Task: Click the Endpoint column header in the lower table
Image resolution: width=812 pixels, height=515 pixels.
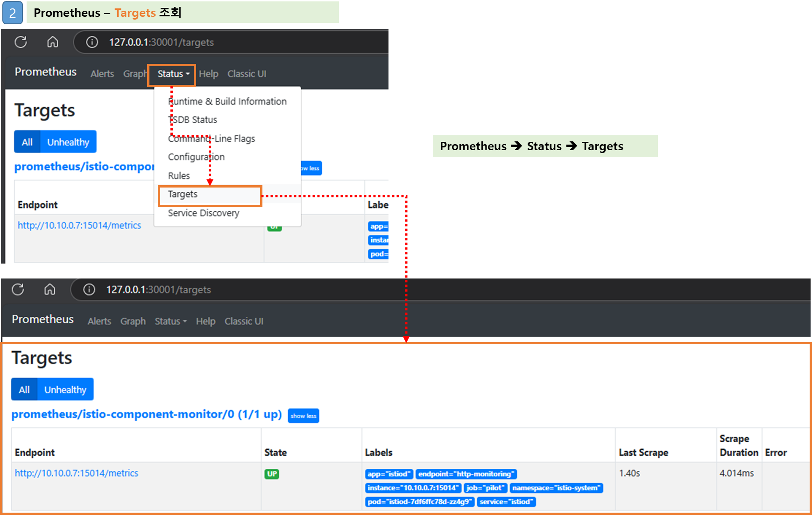Action: (35, 452)
